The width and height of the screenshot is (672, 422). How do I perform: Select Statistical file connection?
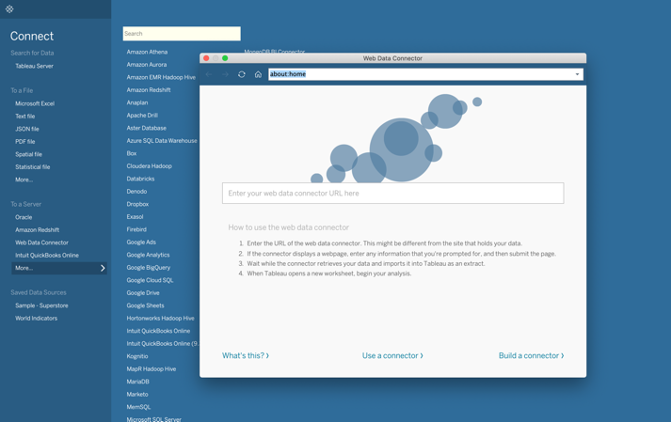tap(33, 167)
